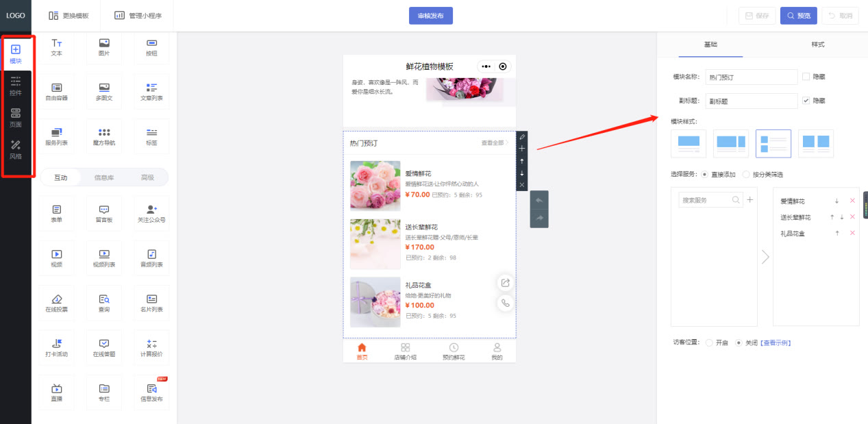Open the 查看示例 example link
This screenshot has width=868, height=424.
[x=775, y=342]
